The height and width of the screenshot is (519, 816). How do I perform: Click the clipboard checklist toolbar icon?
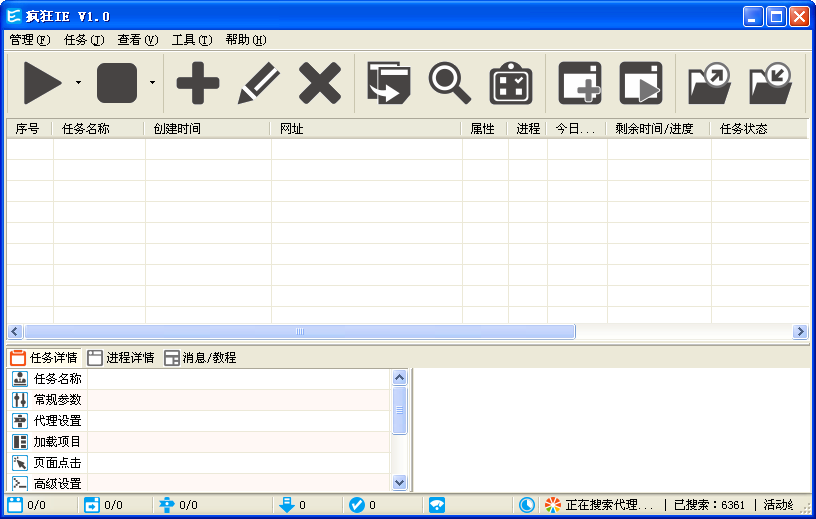point(511,83)
